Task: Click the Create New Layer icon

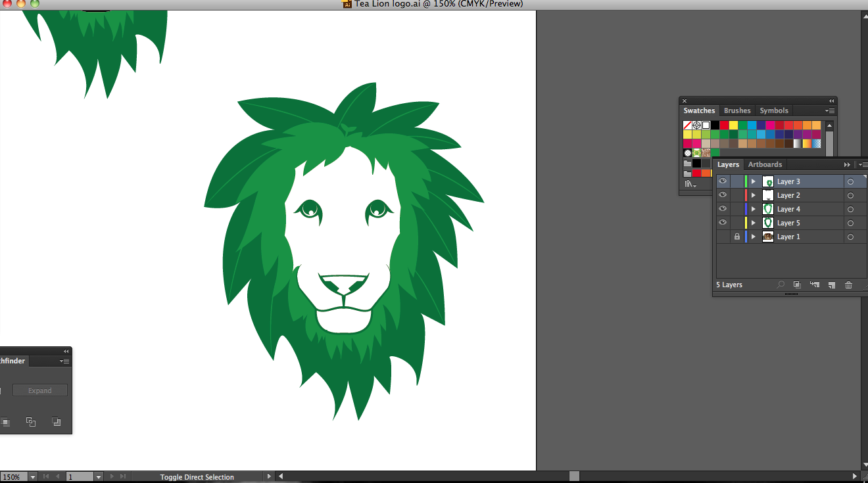Action: click(x=832, y=285)
